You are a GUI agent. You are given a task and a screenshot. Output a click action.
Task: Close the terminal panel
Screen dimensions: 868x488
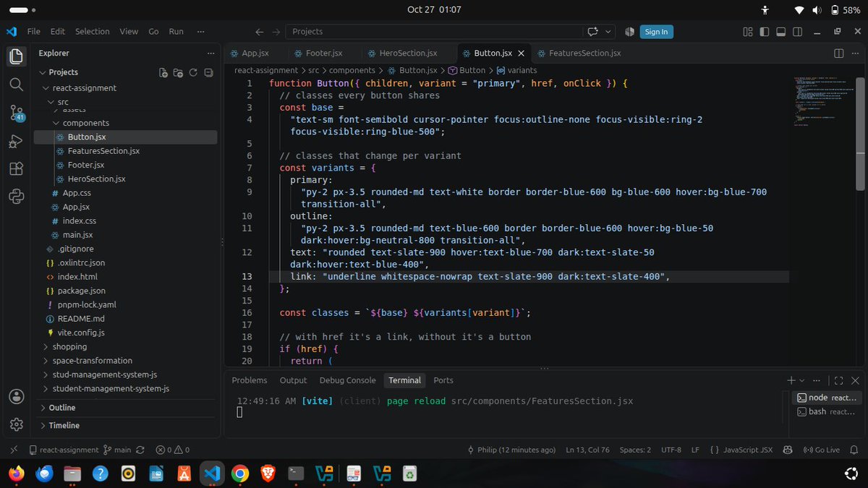[855, 380]
